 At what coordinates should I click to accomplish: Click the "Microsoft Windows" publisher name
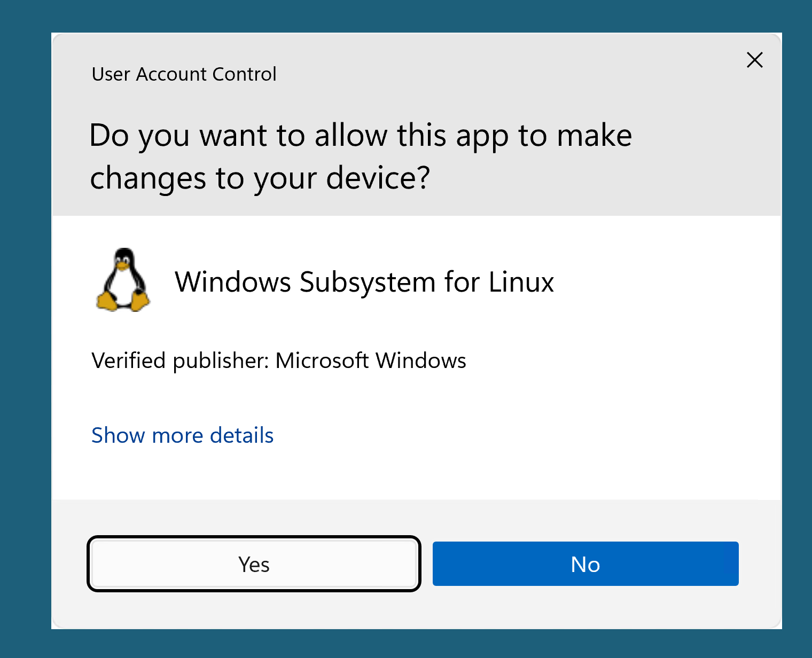pos(370,361)
